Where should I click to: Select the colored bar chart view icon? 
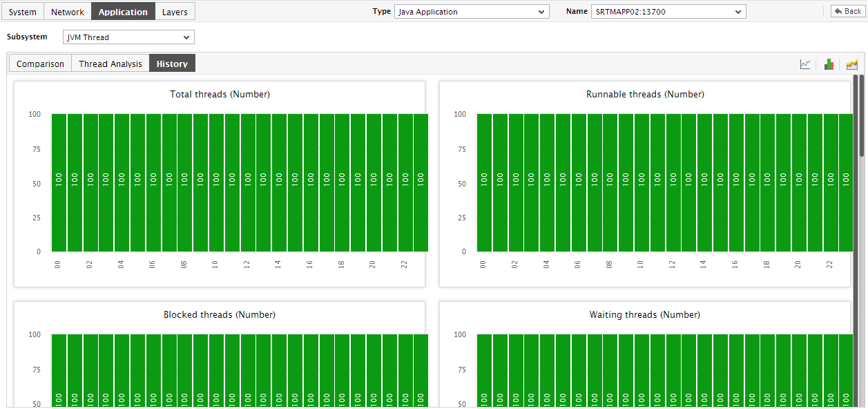point(829,64)
